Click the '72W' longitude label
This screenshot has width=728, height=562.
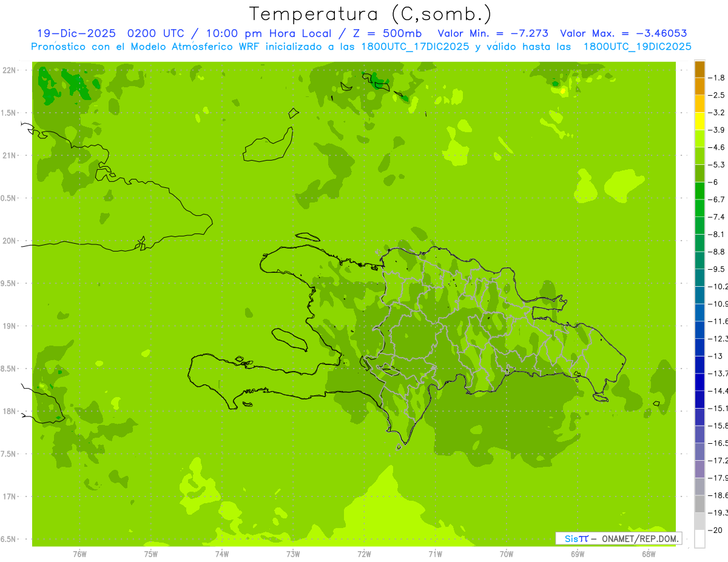click(364, 554)
